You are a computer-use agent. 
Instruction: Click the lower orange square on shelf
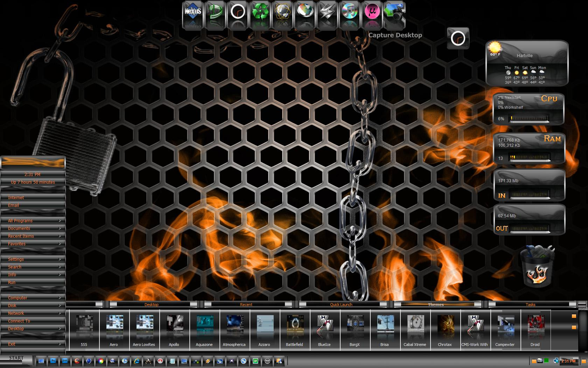tap(574, 327)
